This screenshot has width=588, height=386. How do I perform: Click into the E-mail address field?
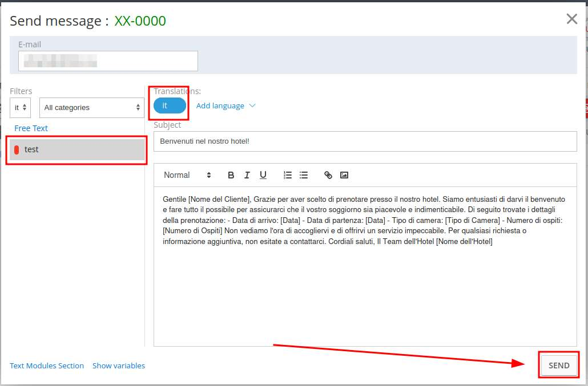pyautogui.click(x=108, y=61)
